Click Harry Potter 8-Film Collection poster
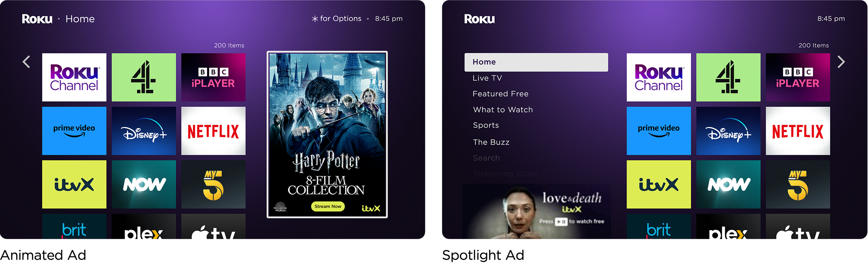The width and height of the screenshot is (868, 263). click(x=327, y=134)
